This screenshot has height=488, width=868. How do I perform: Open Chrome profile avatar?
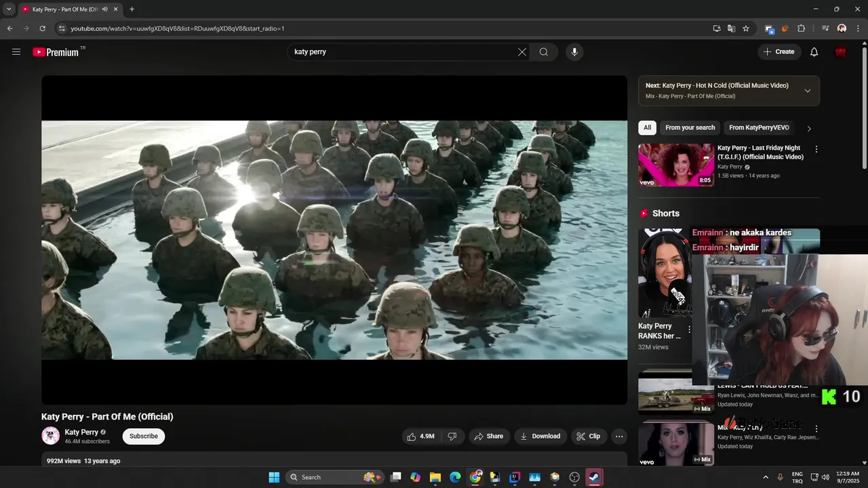[x=842, y=28]
